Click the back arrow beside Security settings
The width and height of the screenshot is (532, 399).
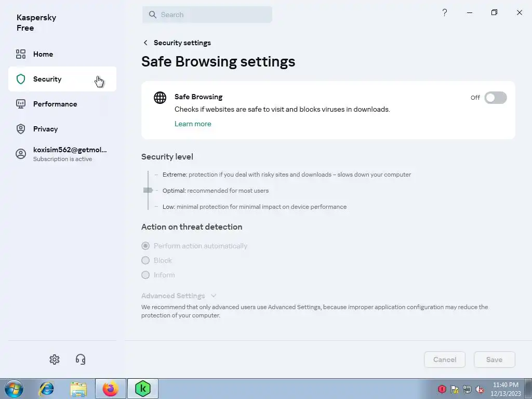pos(145,43)
